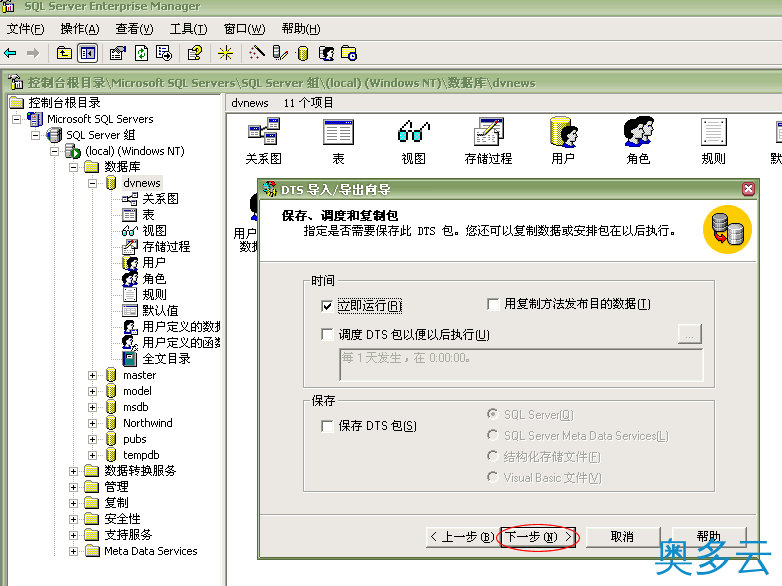Screen dimensions: 782x586
Task: Click the 上一步(B) back button
Action: (x=462, y=537)
